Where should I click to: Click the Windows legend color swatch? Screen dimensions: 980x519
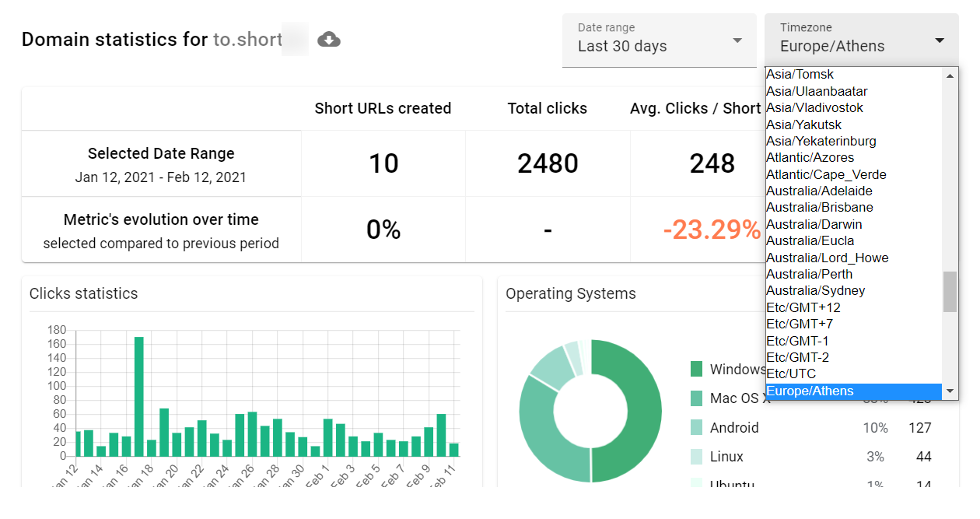695,369
